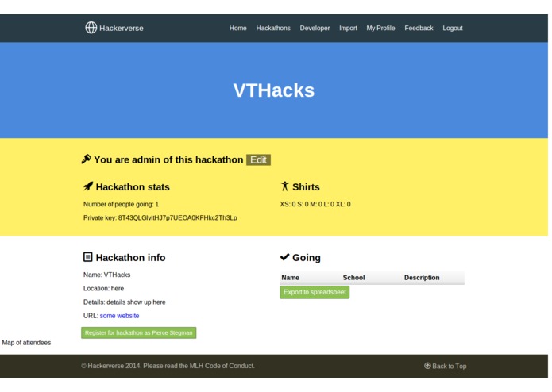Go to the Home page

tap(238, 28)
